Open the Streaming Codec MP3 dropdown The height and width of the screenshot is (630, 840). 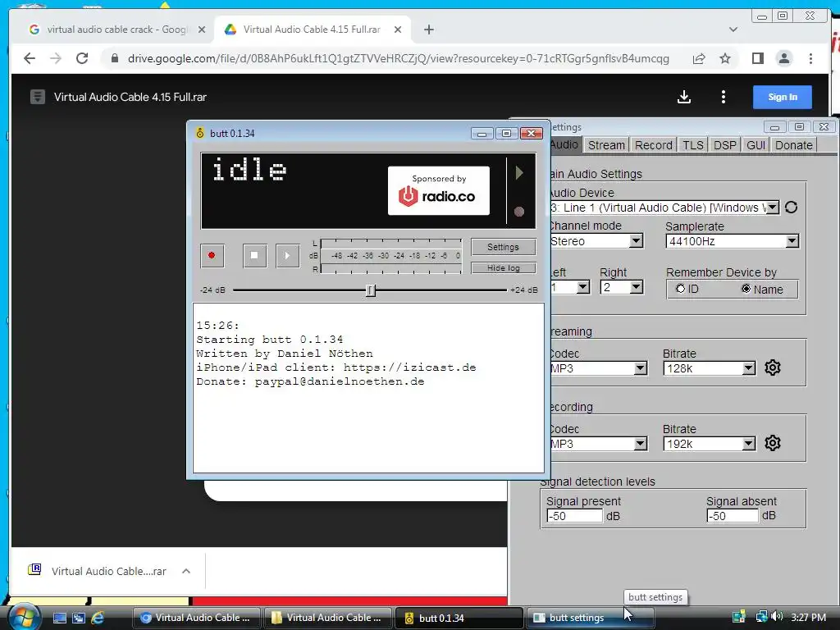pyautogui.click(x=640, y=368)
